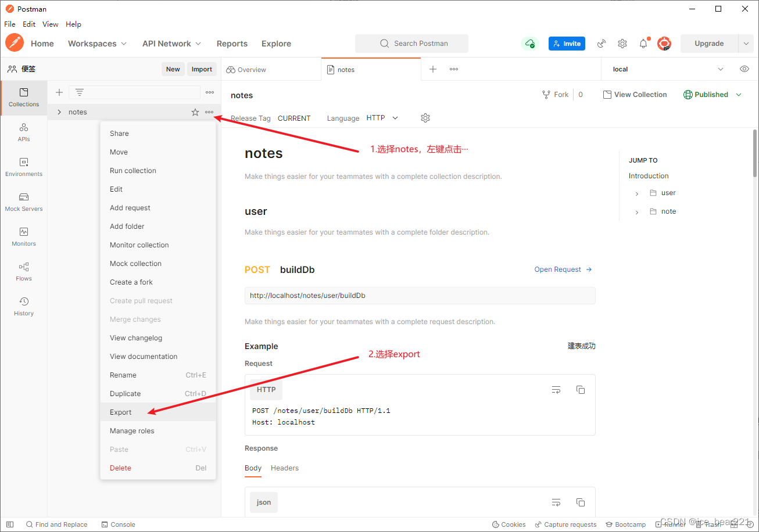Screen dimensions: 759x532
Task: Click the Import button
Action: tap(202, 69)
